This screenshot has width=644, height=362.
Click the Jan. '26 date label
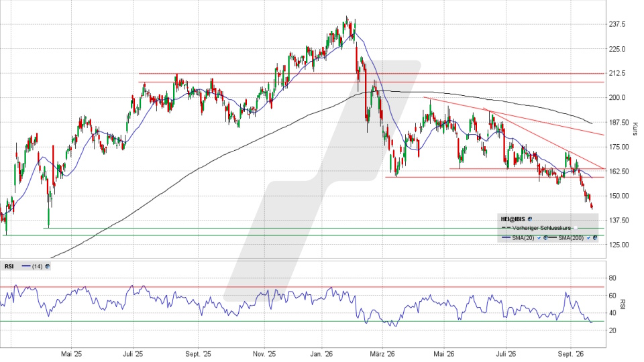tap(321, 354)
